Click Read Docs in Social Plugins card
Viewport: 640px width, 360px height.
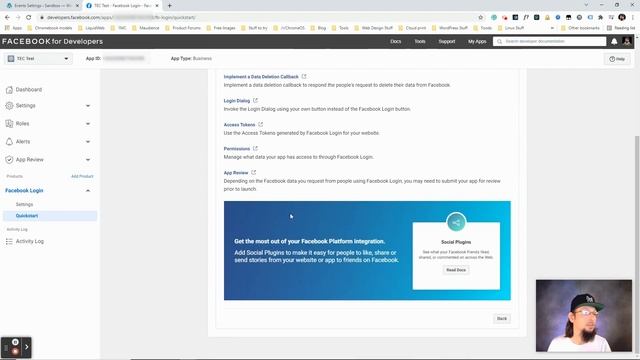pyautogui.click(x=456, y=270)
